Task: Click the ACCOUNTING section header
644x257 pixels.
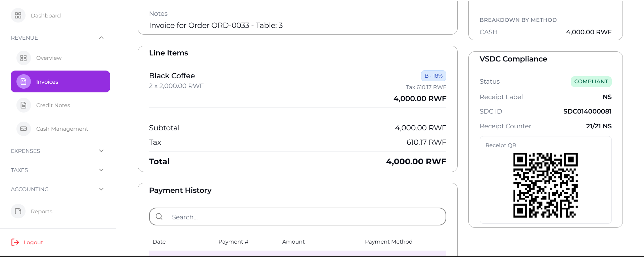Action: [30, 189]
